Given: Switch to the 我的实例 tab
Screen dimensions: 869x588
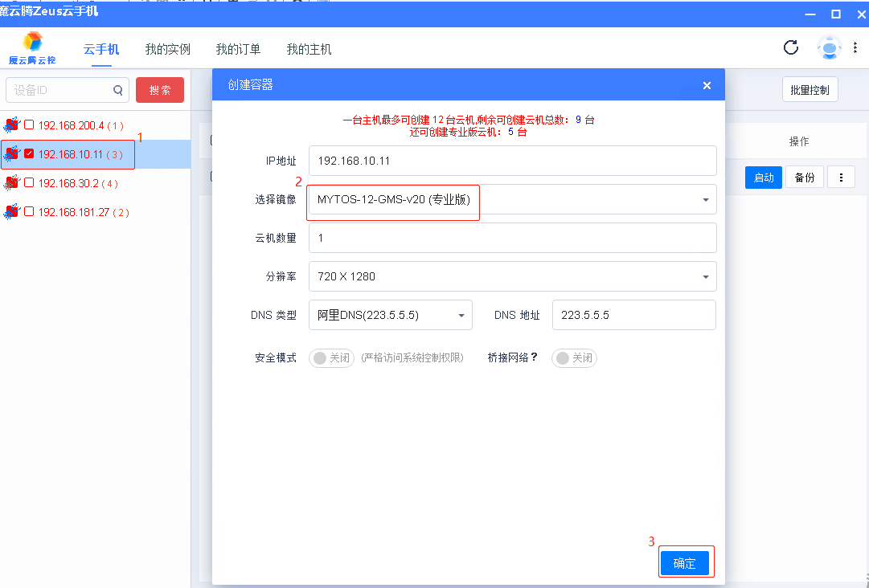Looking at the screenshot, I should [x=166, y=49].
